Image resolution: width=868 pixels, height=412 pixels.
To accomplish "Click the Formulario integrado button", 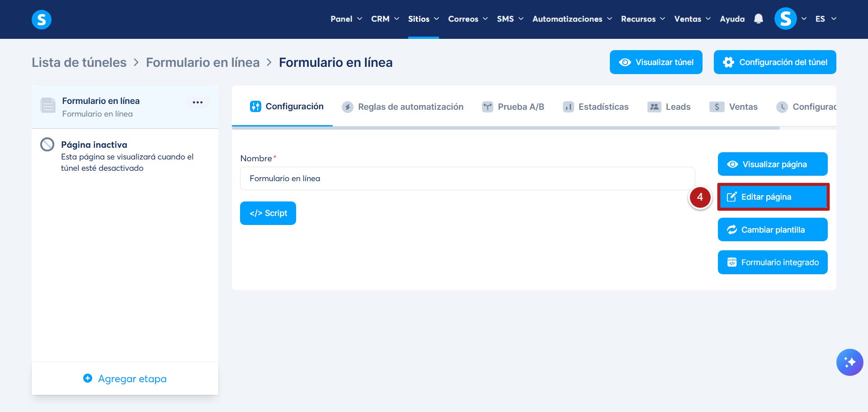I will point(773,262).
